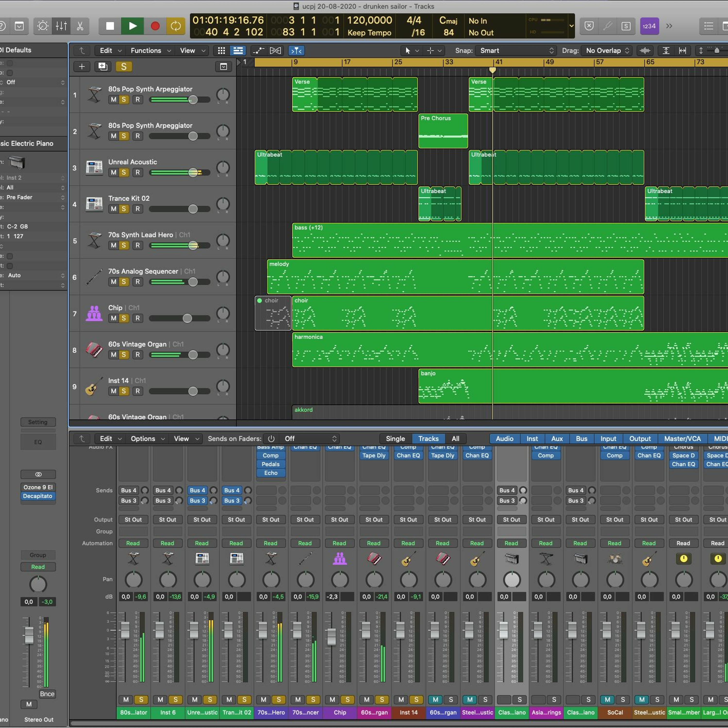Image resolution: width=728 pixels, height=728 pixels.
Task: Toggle Solo on Trance Kit 02 track
Action: pyautogui.click(x=124, y=209)
